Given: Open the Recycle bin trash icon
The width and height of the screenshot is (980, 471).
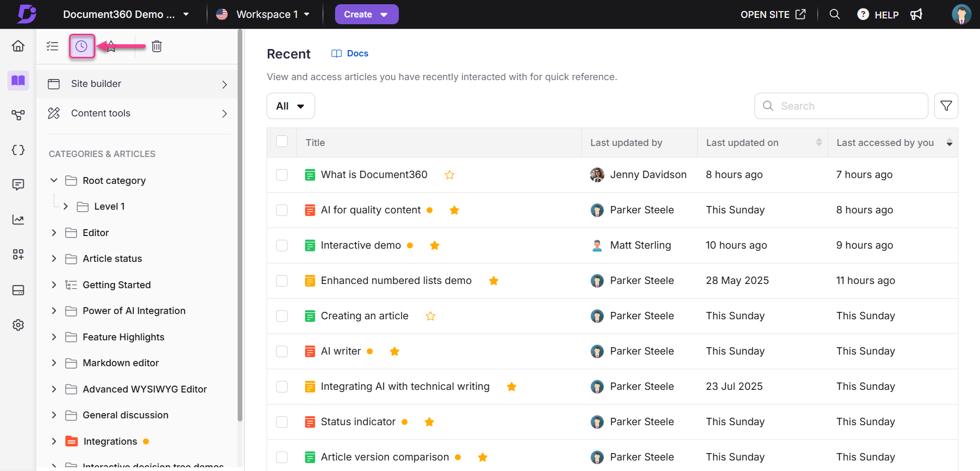Looking at the screenshot, I should point(156,46).
